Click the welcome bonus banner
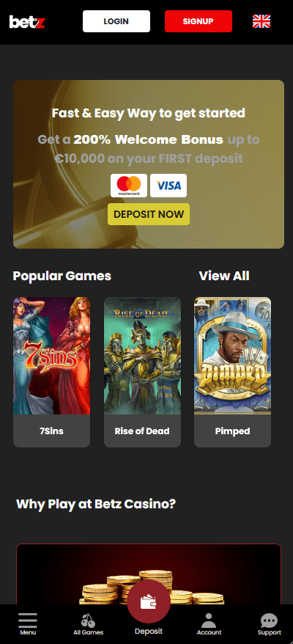This screenshot has width=293, height=644. click(x=149, y=164)
